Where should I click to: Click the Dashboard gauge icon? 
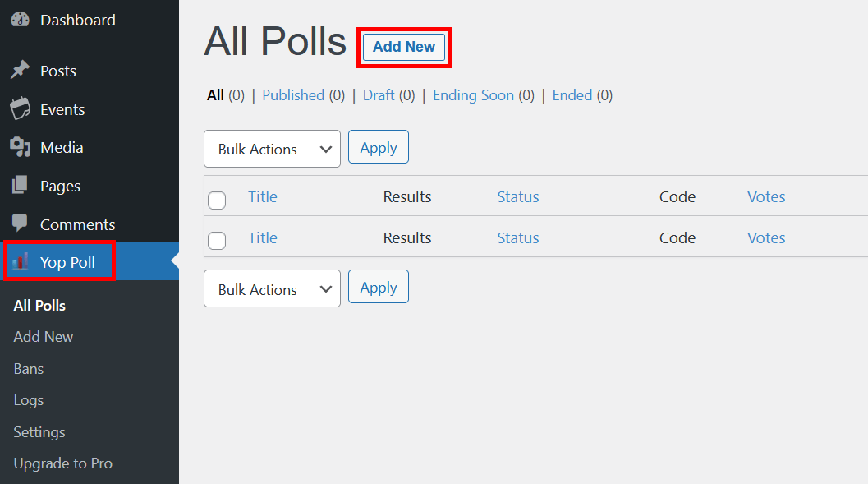pyautogui.click(x=20, y=20)
